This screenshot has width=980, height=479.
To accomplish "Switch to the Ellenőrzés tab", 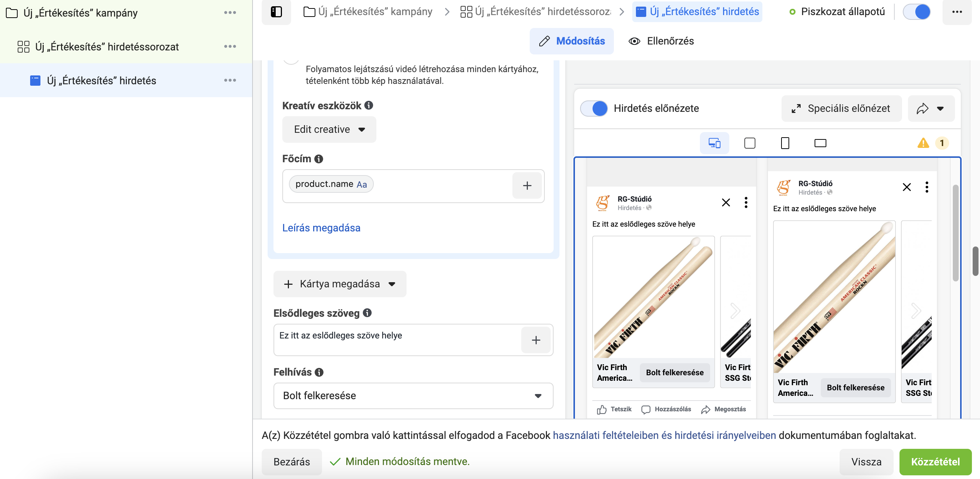I will [661, 41].
